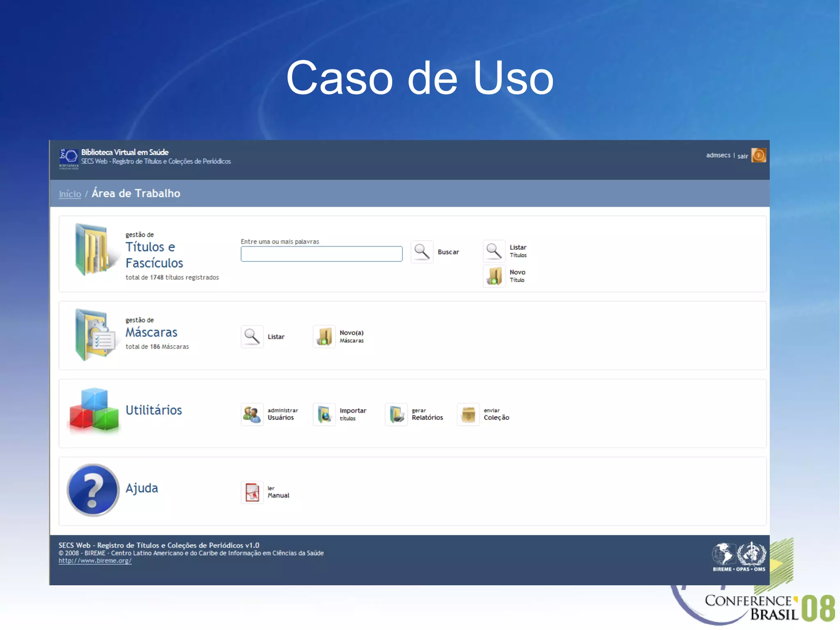Screen dimensions: 840x630
Task: Click the BIREME OPAS OMS logo
Action: coord(739,557)
